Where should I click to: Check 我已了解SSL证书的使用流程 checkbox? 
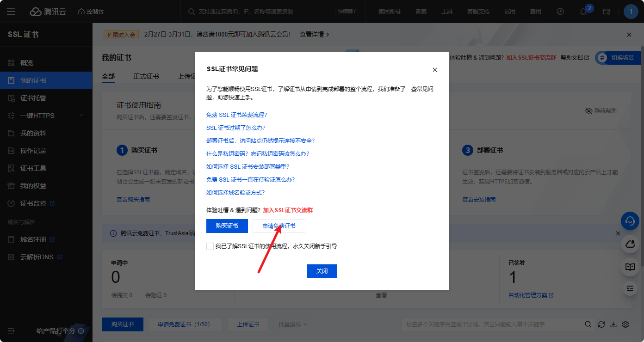click(x=210, y=246)
